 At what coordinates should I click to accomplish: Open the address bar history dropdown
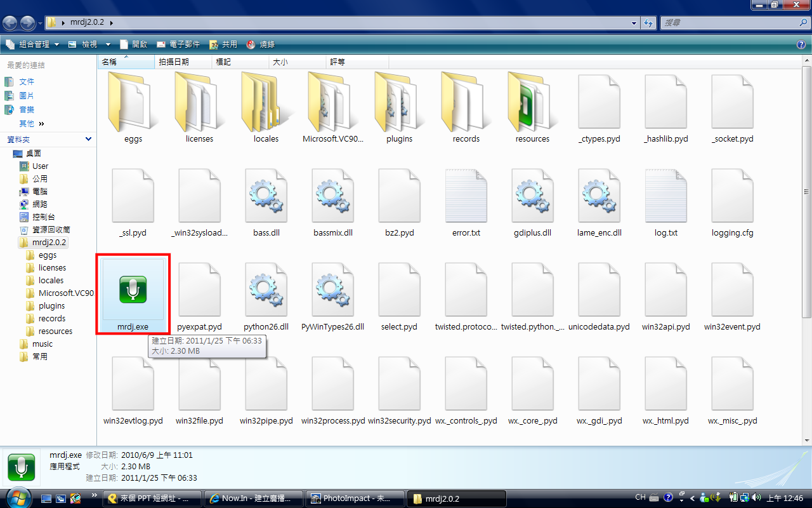pyautogui.click(x=634, y=23)
